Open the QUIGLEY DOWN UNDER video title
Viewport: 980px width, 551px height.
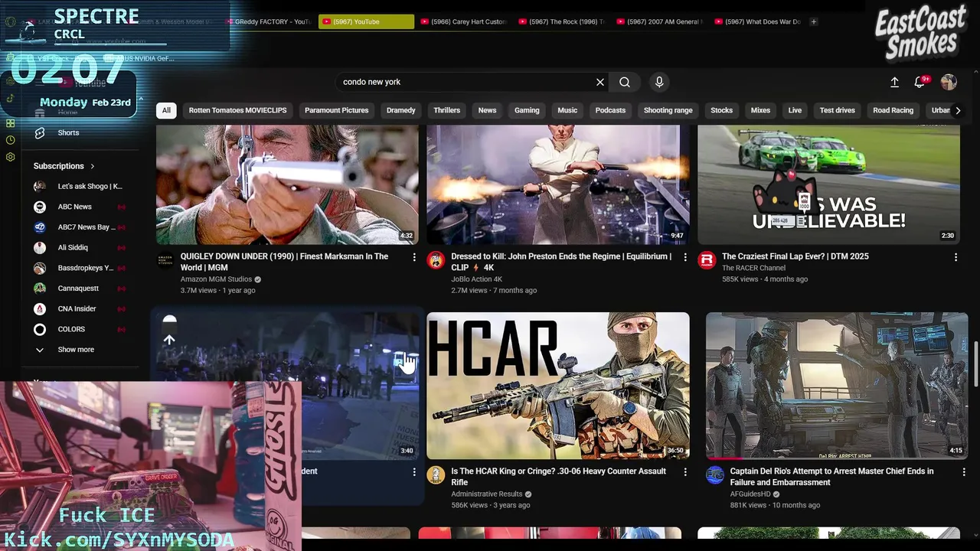click(x=284, y=262)
